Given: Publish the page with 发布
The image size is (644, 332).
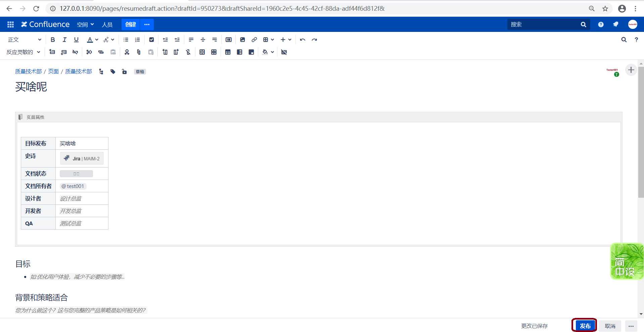Looking at the screenshot, I should (x=585, y=326).
